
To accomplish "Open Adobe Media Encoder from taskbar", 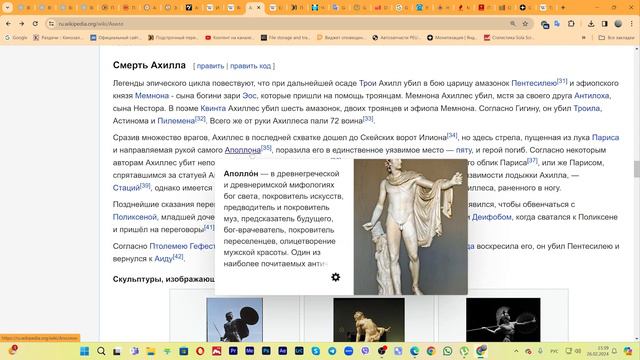I will 249,351.
